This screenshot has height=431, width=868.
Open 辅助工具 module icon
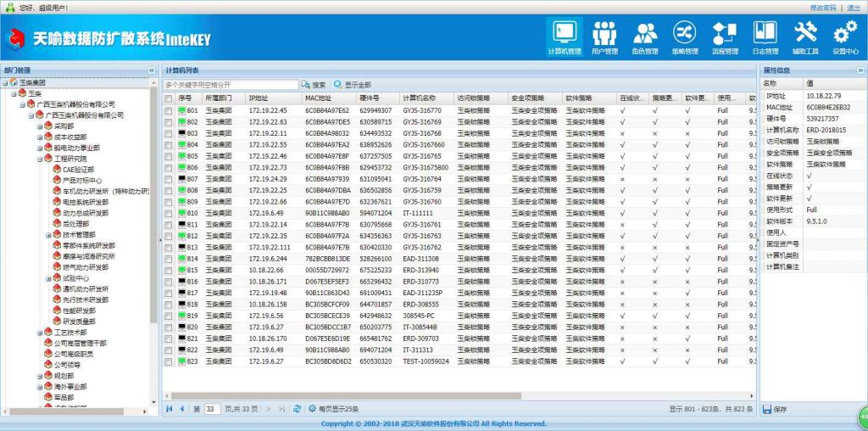(x=805, y=37)
